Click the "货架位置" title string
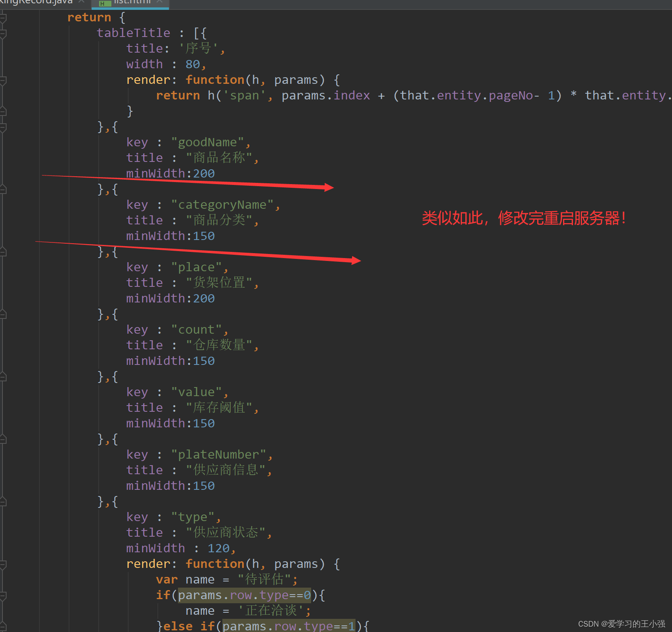The width and height of the screenshot is (672, 632). 219,283
